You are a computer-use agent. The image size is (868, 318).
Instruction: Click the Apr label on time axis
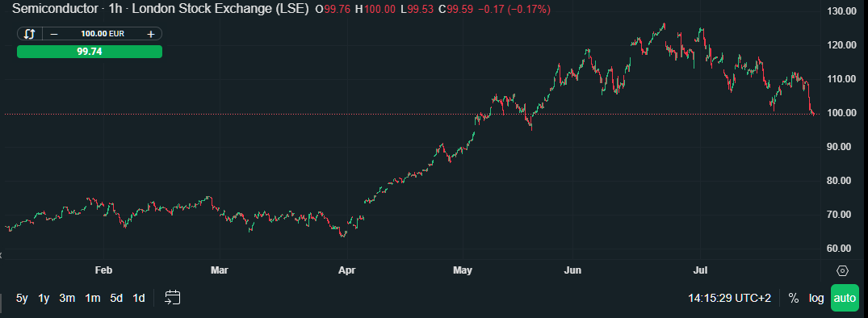tap(346, 270)
